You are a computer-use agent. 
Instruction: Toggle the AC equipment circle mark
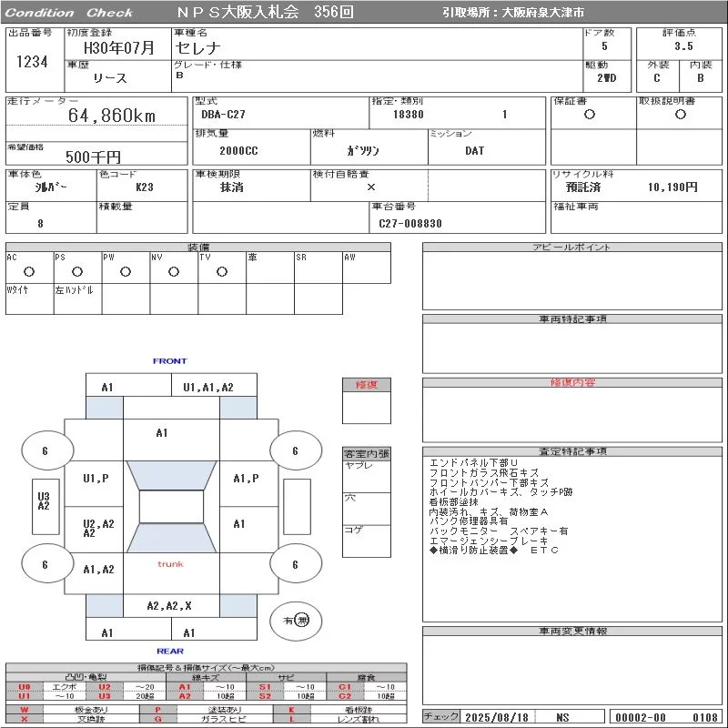point(28,271)
